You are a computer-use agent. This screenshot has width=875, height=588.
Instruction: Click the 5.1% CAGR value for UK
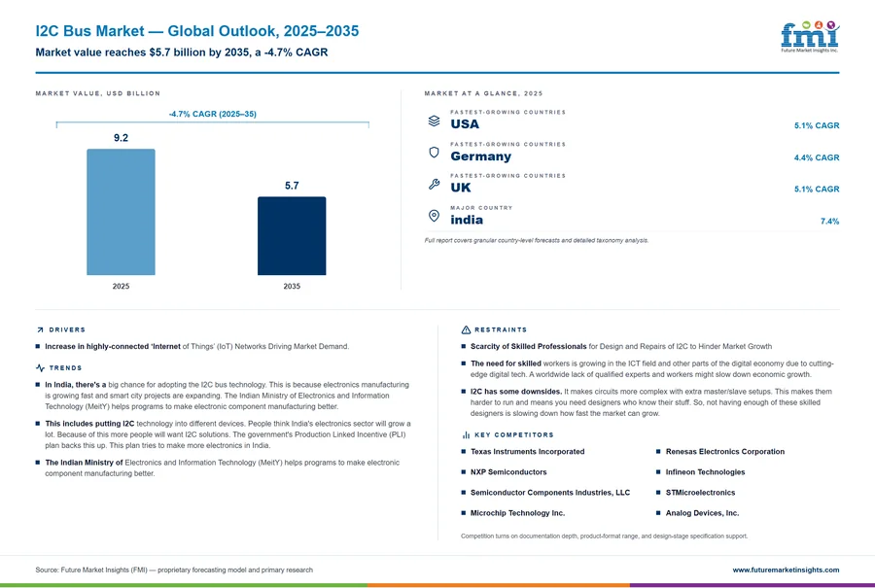(817, 190)
